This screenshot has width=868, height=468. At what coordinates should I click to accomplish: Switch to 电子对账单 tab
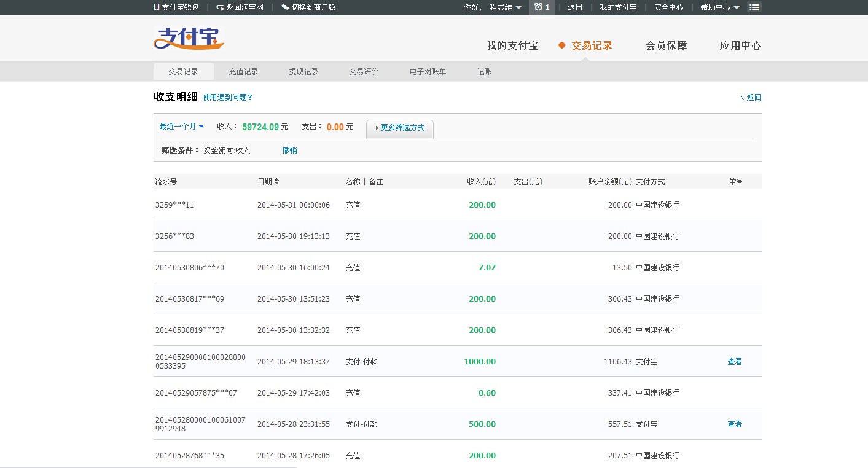(x=428, y=72)
